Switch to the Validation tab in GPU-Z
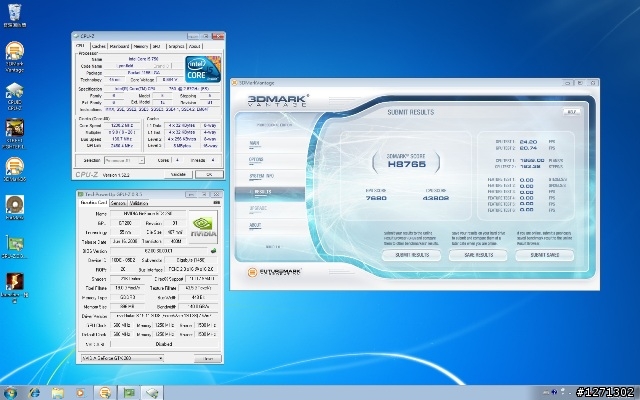The height and width of the screenshot is (400, 640). pyautogui.click(x=139, y=203)
